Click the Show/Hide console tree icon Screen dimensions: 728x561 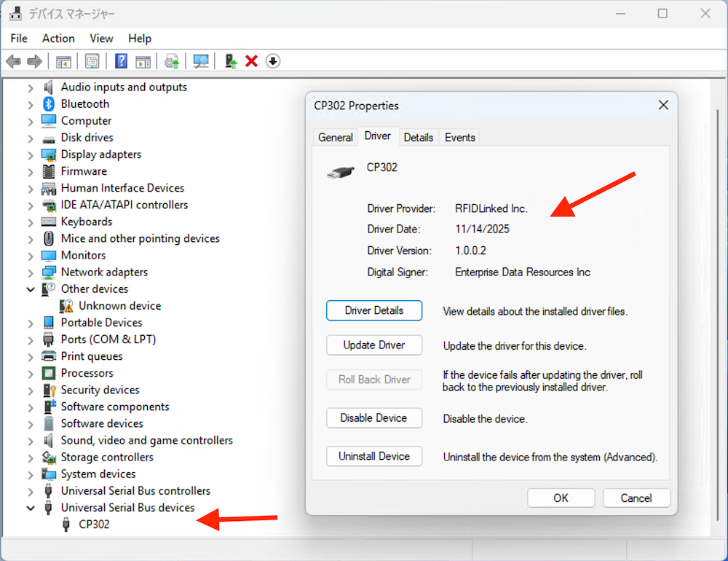tap(64, 61)
